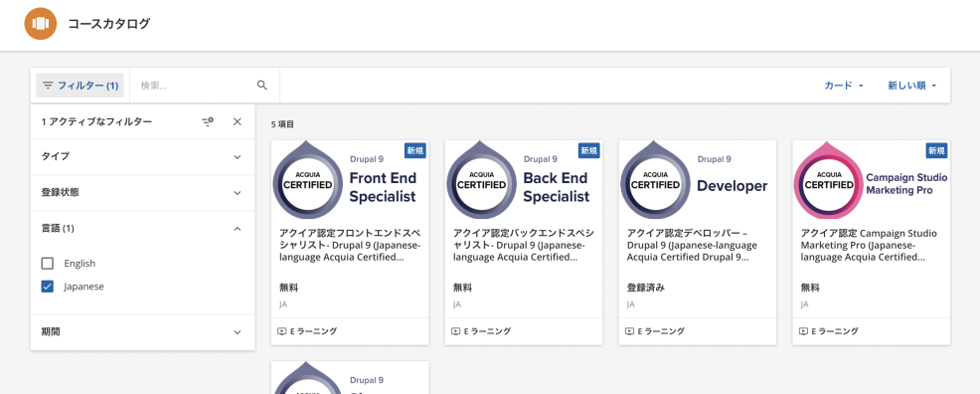
Task: Click アクイア認定 Campaign Studio Marketing Pro title
Action: [869, 245]
